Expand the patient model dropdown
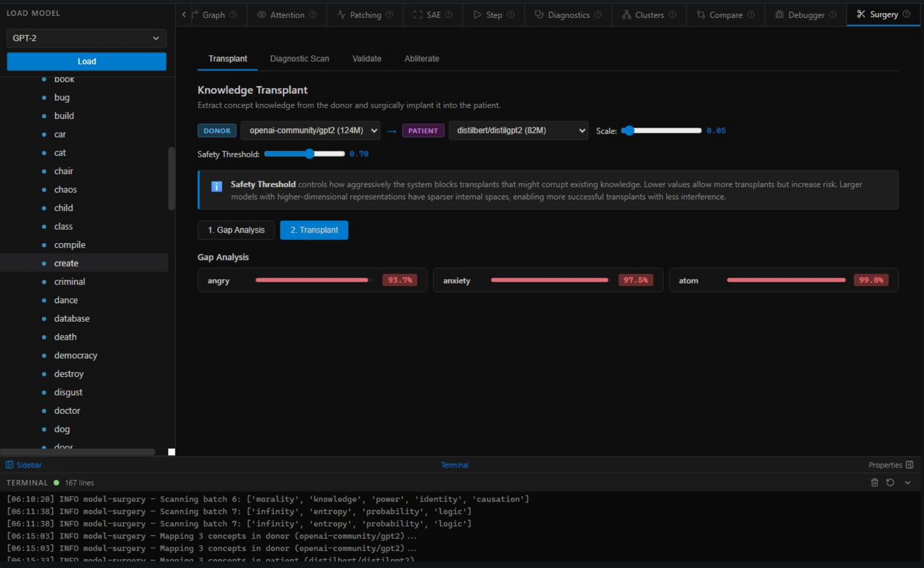Image resolution: width=924 pixels, height=568 pixels. 518,131
